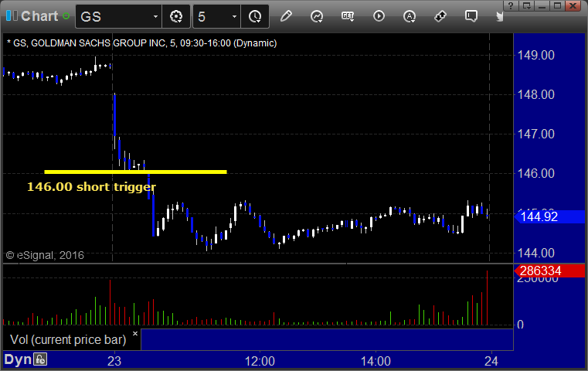This screenshot has width=588, height=371.
Task: Open the comment bubble icon
Action: 471,16
